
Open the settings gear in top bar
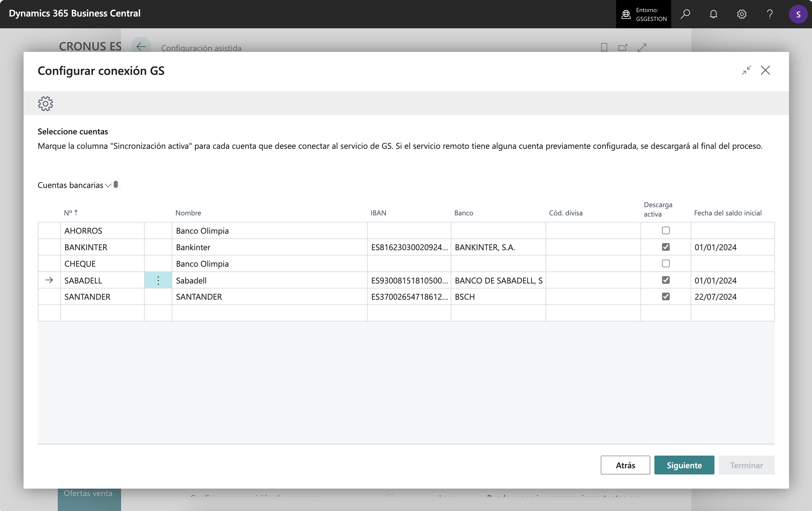click(742, 14)
